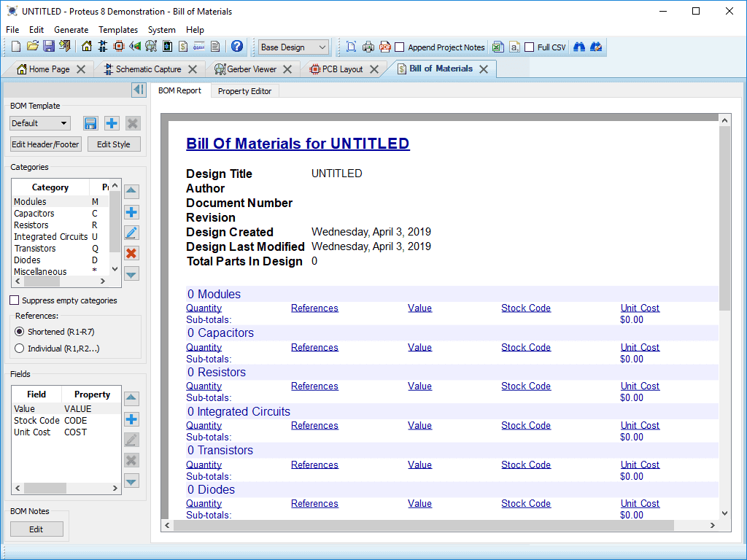The image size is (747, 560).
Task: Export the BOM to Excel
Action: click(498, 47)
